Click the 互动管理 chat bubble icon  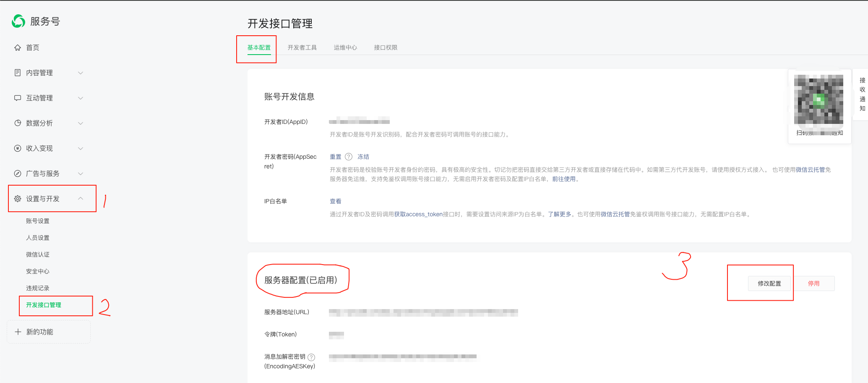pos(18,98)
